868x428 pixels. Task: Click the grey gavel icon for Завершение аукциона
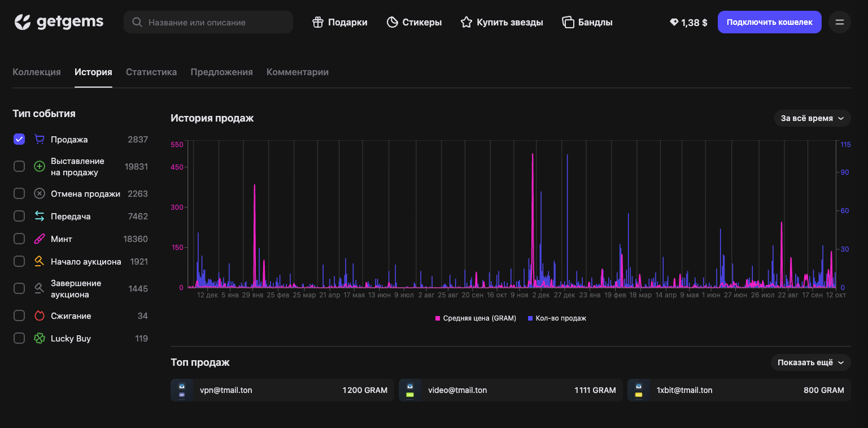(x=40, y=288)
